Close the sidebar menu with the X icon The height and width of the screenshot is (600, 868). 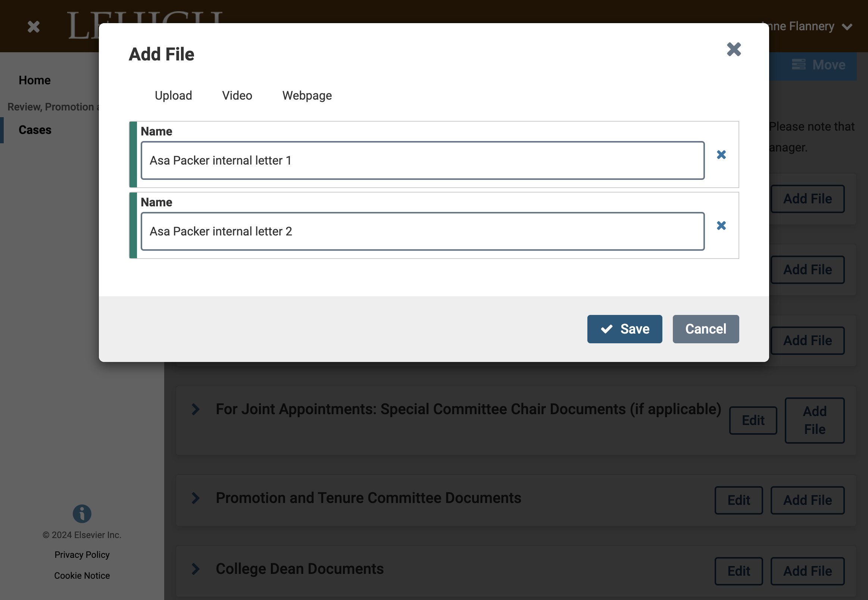pyautogui.click(x=34, y=27)
